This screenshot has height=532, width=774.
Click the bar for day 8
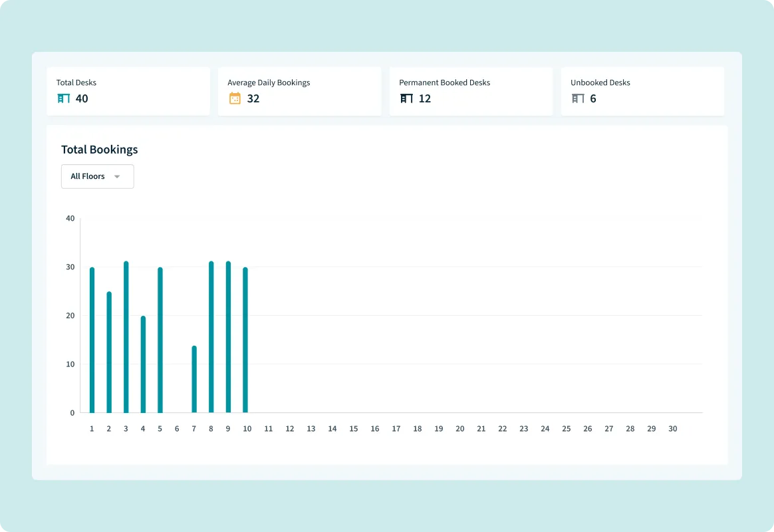[x=211, y=337]
